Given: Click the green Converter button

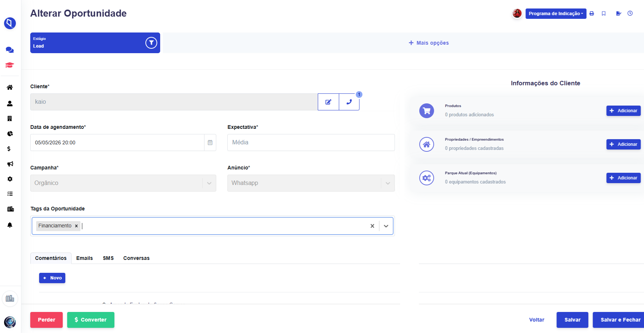Looking at the screenshot, I should tap(91, 320).
